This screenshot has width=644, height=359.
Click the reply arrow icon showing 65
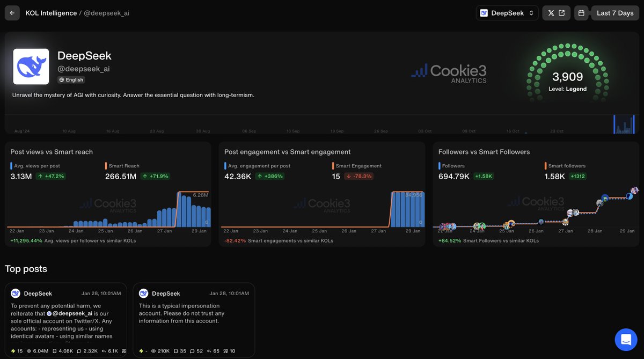coord(210,351)
